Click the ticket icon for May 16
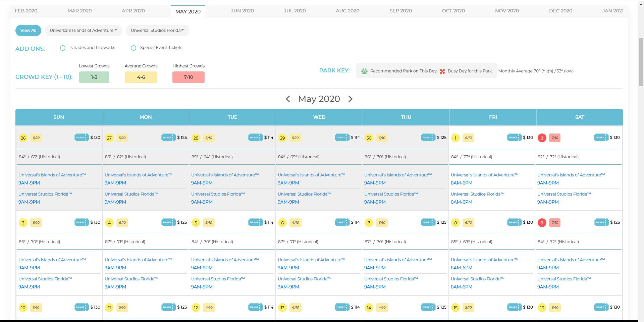 601,307
